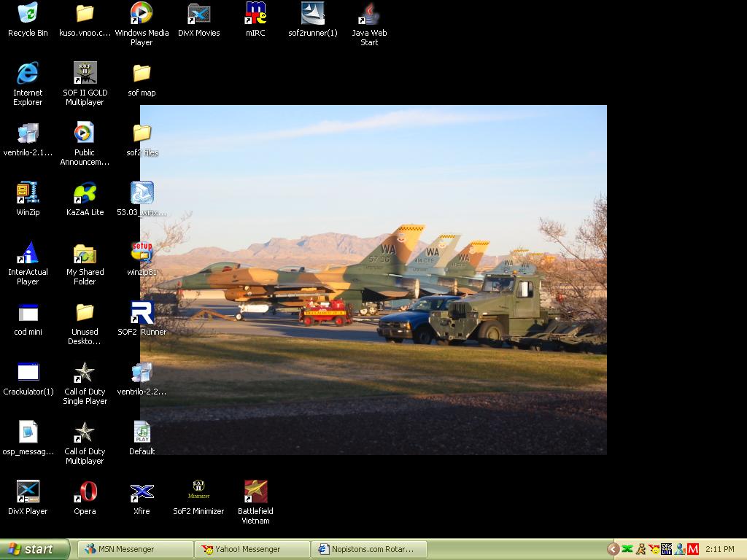Switch to Yahoo! Messenger taskbar window
This screenshot has height=560, width=747.
(252, 549)
